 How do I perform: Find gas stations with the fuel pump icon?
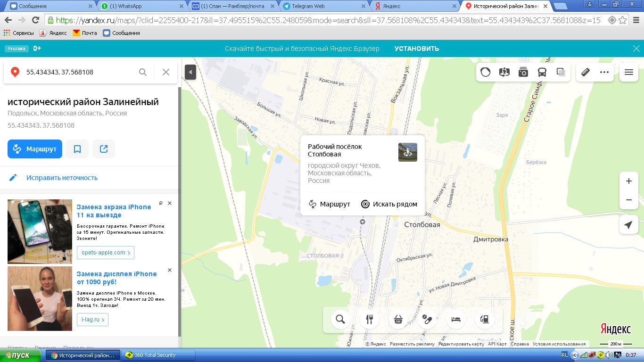click(x=484, y=320)
